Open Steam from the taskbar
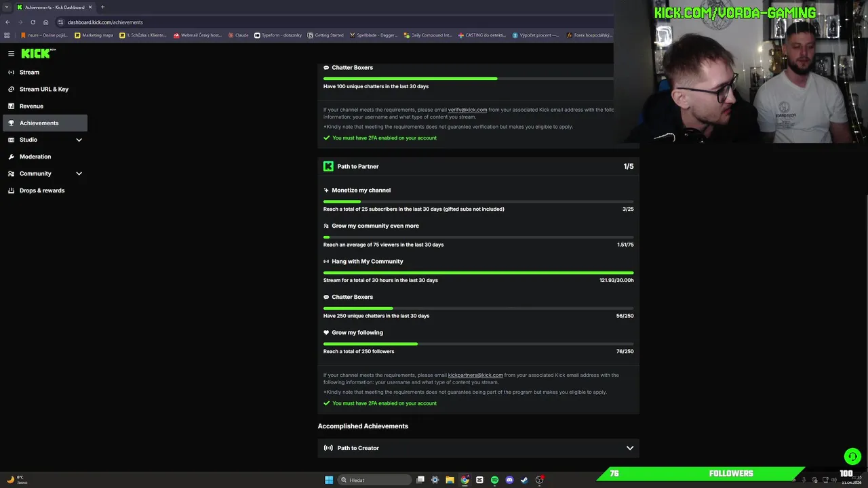 point(524,480)
